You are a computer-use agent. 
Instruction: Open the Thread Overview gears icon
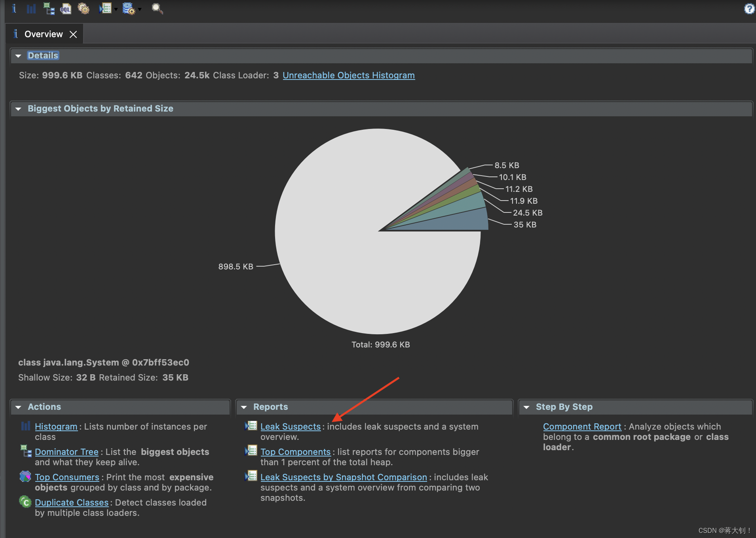tap(84, 8)
